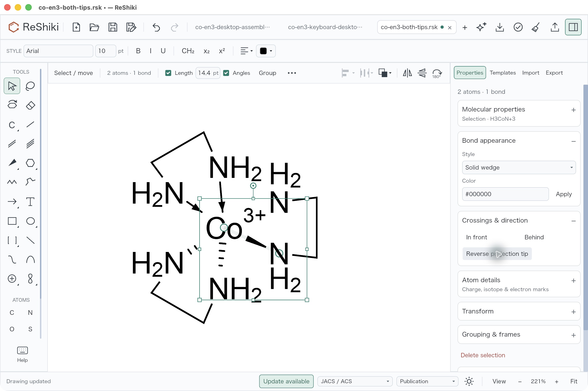Screen dimensions: 588x391
Task: Switch to the Import tab
Action: [x=530, y=73]
